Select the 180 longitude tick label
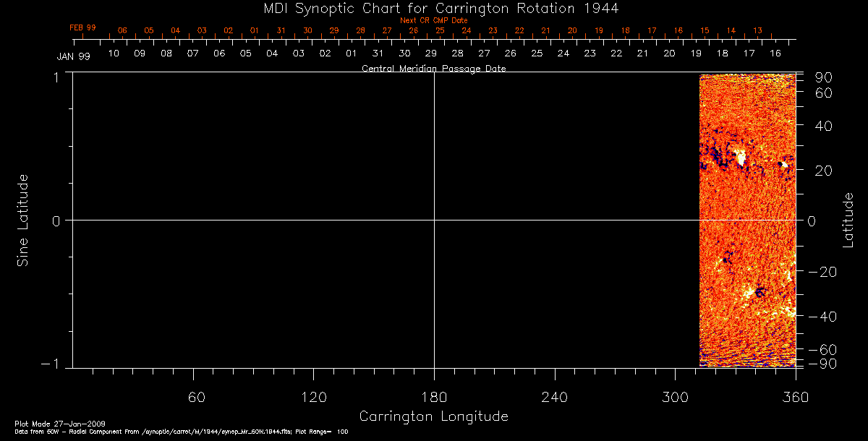Viewport: 868px width, 441px height. tap(433, 396)
